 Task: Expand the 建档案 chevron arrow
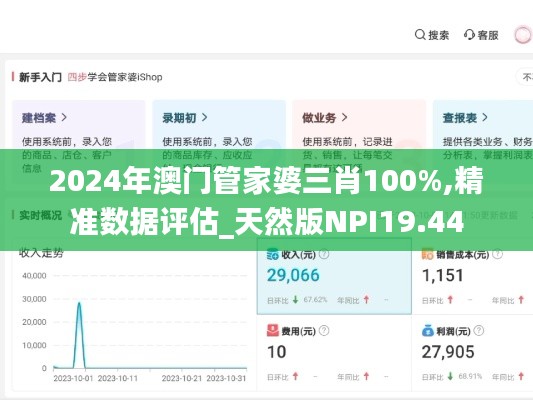click(x=64, y=118)
